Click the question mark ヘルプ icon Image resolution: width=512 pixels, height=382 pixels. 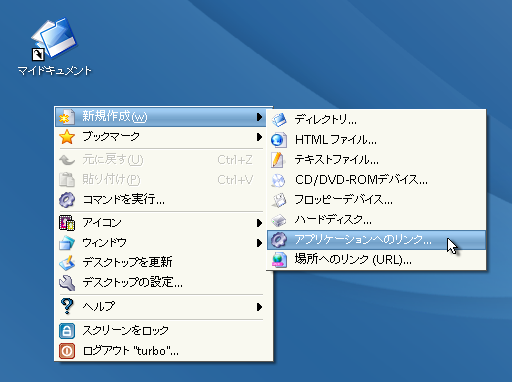tap(67, 306)
